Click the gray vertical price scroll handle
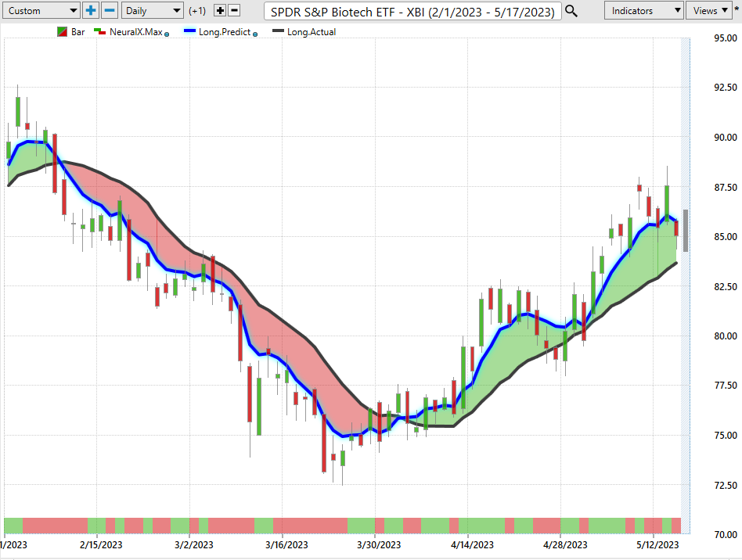 tap(686, 231)
